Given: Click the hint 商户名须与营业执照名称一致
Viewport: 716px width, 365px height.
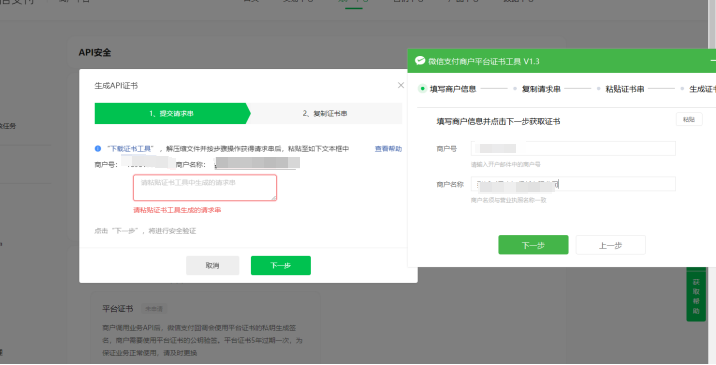Looking at the screenshot, I should [x=509, y=200].
